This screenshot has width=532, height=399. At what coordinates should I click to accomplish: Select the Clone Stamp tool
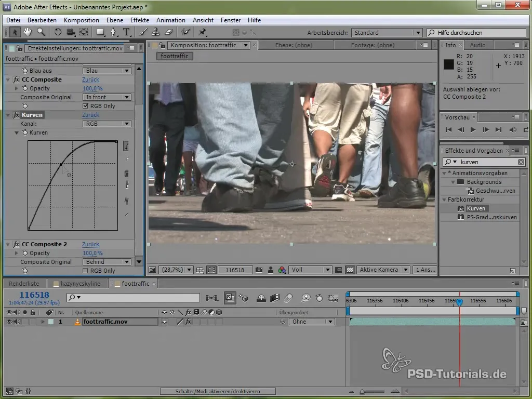click(x=156, y=32)
